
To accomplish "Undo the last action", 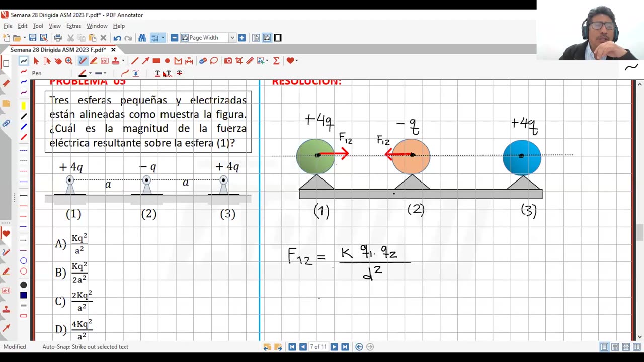I will (117, 38).
